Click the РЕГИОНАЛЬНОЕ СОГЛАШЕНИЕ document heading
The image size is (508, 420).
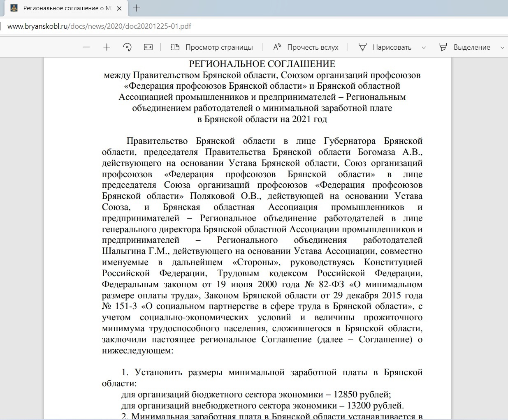tap(262, 64)
